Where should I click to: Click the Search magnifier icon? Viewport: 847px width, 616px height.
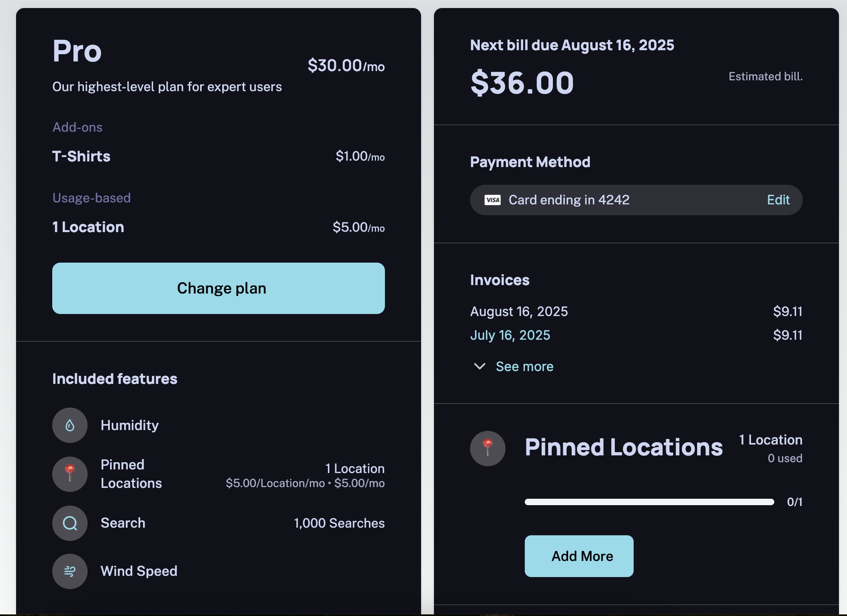pyautogui.click(x=70, y=523)
